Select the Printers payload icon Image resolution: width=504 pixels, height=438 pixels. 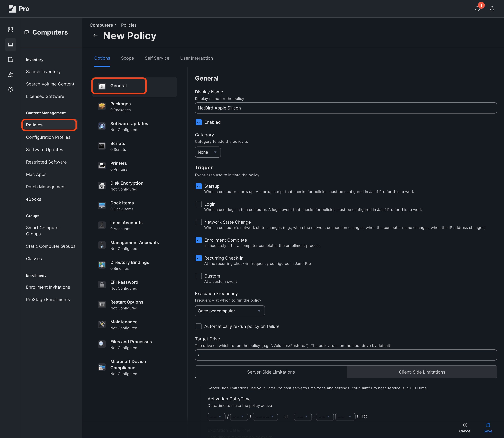(x=102, y=166)
